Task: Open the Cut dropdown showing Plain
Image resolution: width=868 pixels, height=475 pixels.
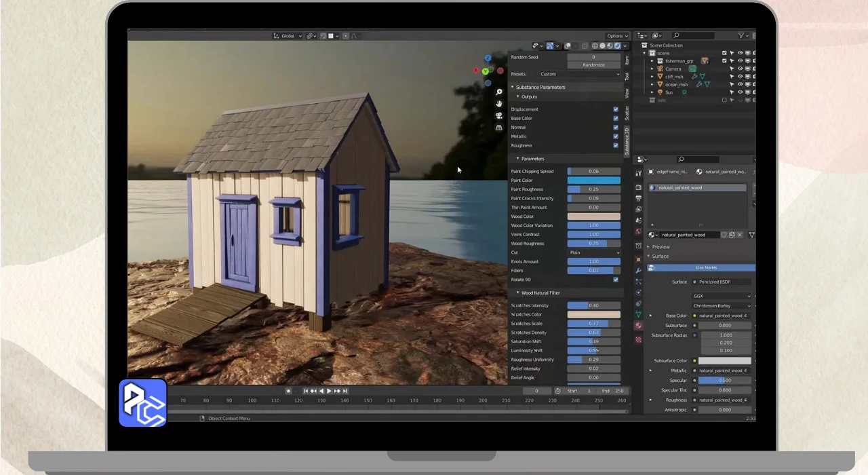Action: pos(593,252)
